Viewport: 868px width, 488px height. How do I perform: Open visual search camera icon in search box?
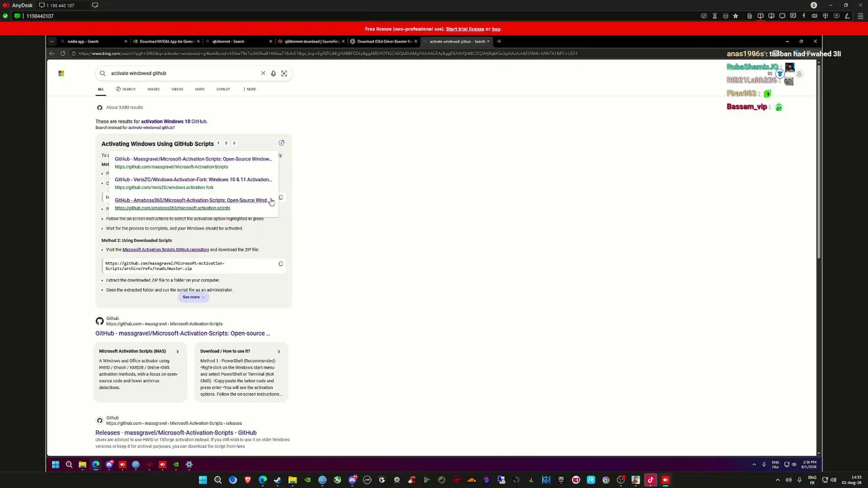284,73
